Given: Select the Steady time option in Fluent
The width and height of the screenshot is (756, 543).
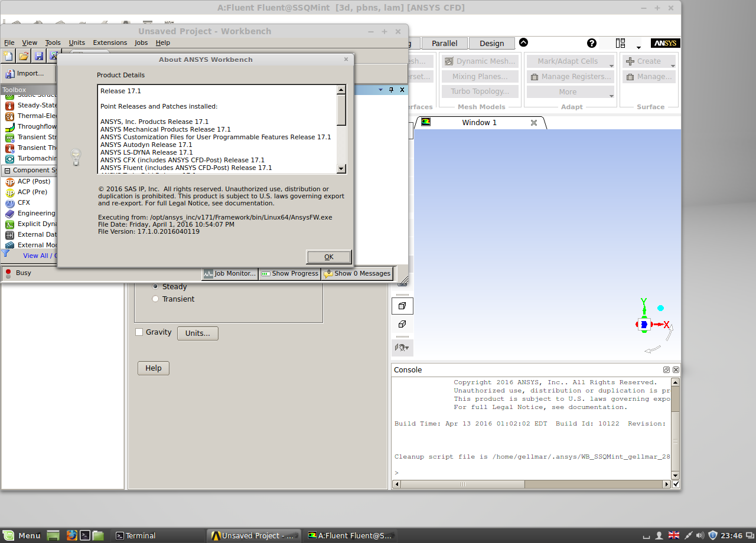Looking at the screenshot, I should (170, 286).
